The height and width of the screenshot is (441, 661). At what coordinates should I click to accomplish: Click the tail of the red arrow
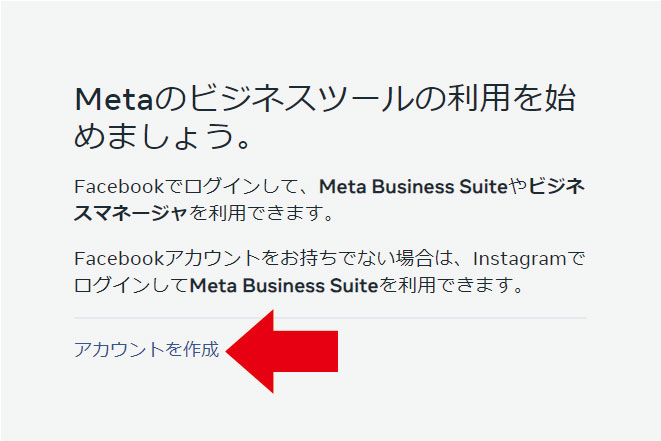coord(330,351)
